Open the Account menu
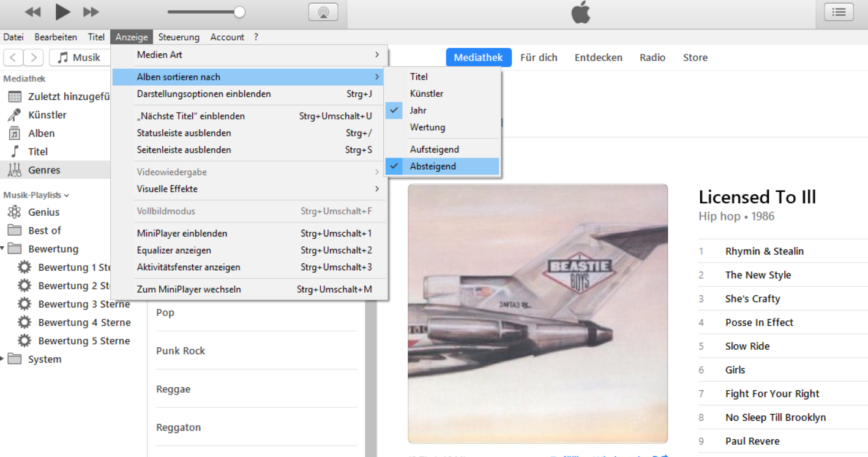 [227, 37]
